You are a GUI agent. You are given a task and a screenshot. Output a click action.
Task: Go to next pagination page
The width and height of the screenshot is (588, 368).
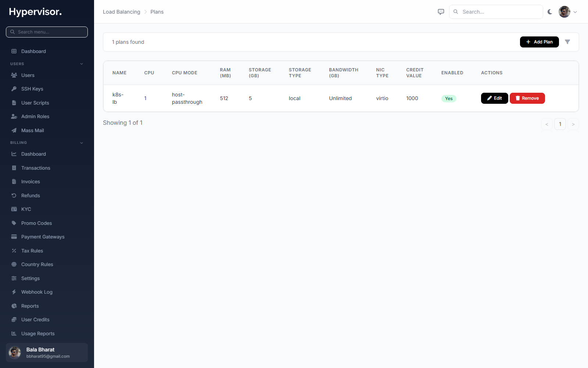[573, 124]
